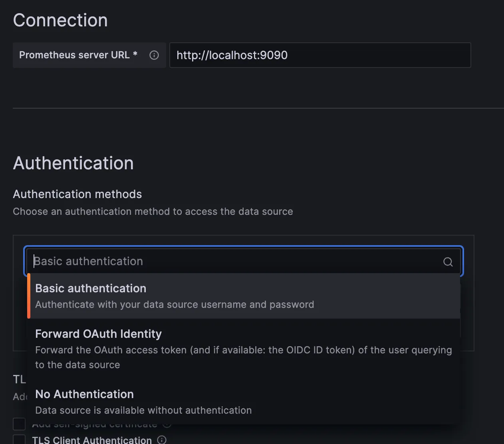The width and height of the screenshot is (504, 444).
Task: Click the Authentication methods subheading
Action: tap(77, 194)
